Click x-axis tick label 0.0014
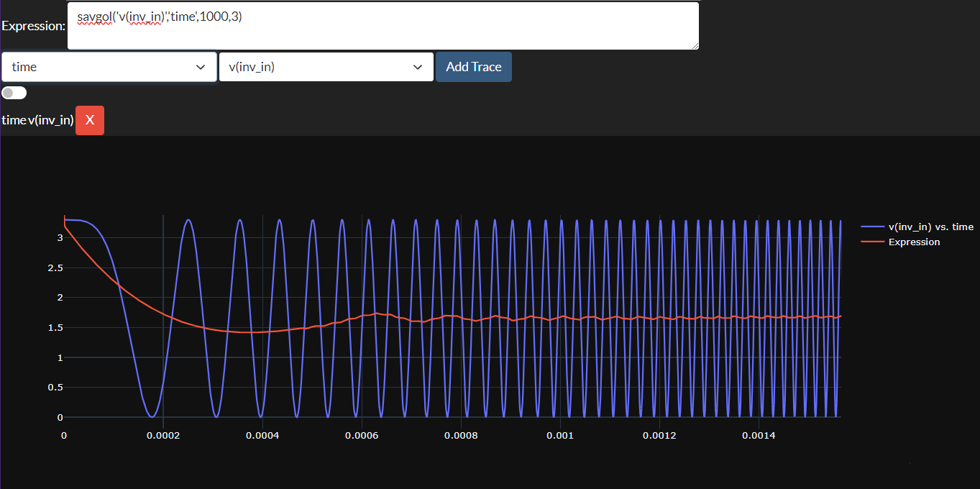 coord(759,436)
